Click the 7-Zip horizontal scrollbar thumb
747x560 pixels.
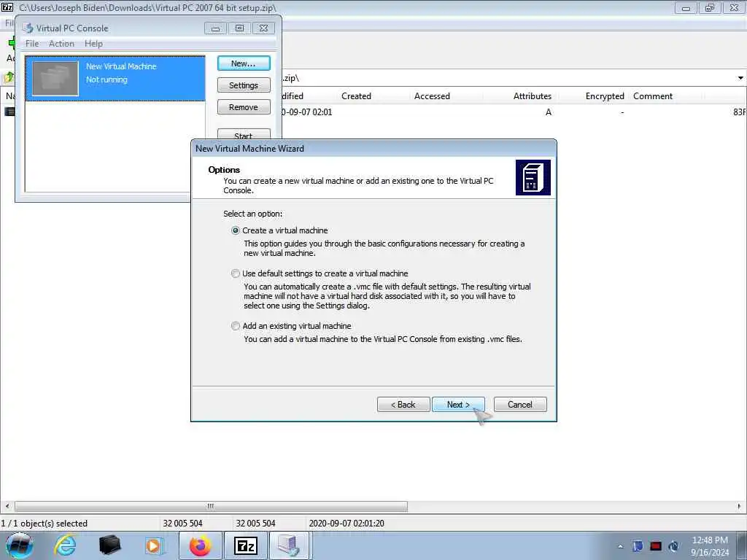click(211, 506)
